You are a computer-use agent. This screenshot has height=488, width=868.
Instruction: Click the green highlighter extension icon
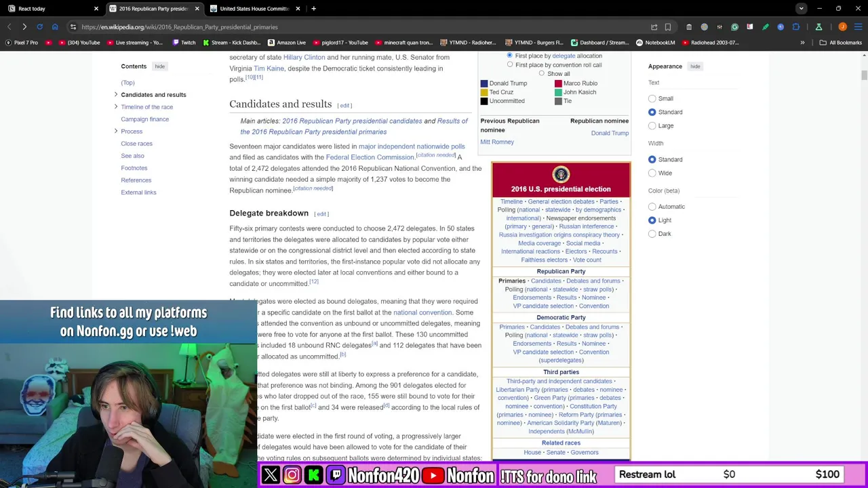(x=766, y=27)
